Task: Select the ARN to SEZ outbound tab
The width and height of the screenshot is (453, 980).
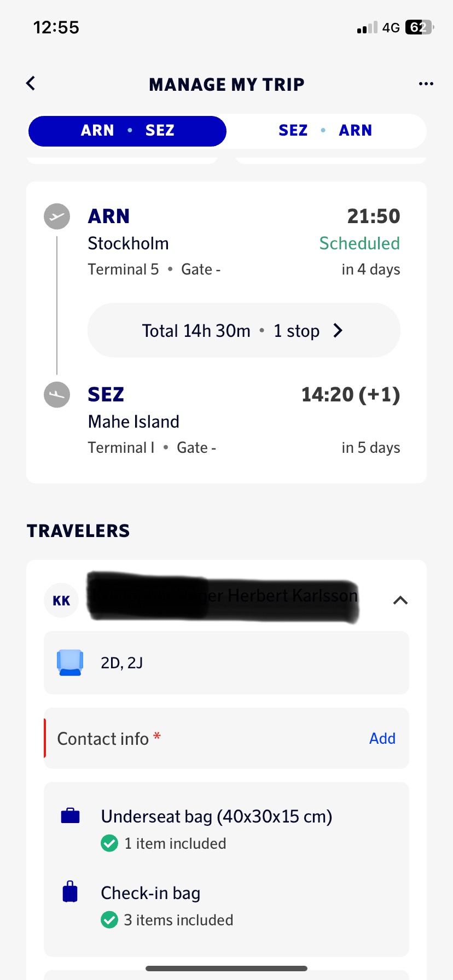Action: coord(127,131)
